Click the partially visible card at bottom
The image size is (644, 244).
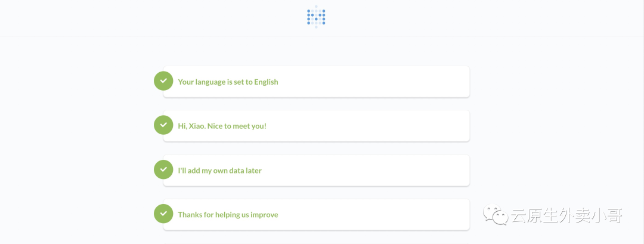(x=316, y=243)
